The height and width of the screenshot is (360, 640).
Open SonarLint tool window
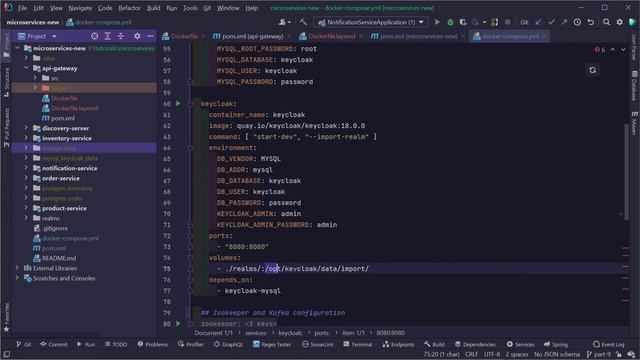318,344
